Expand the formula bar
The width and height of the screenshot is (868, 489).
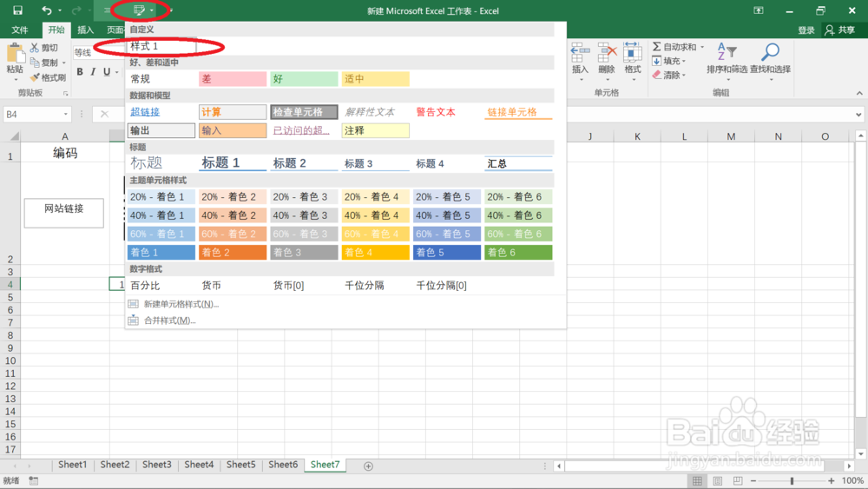[858, 115]
